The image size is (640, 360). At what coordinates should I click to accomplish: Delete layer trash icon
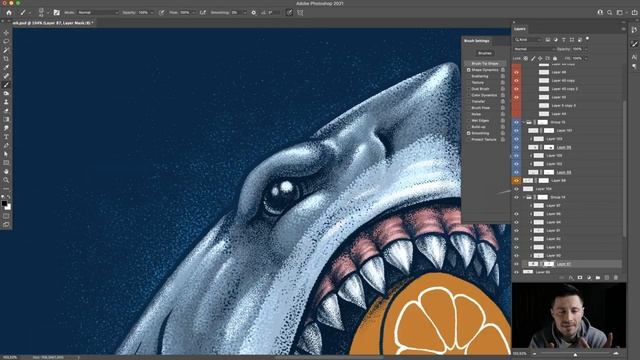[x=616, y=278]
